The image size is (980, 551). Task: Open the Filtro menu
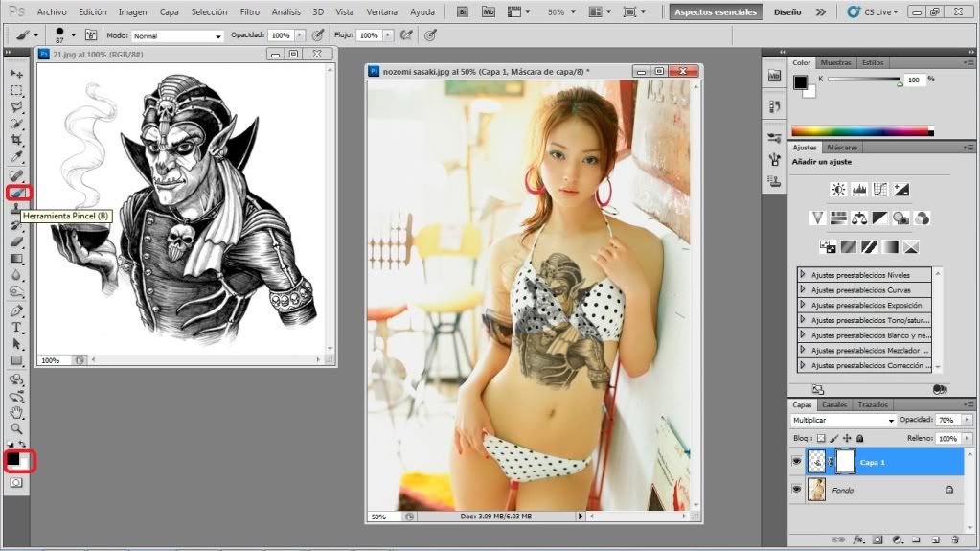[249, 11]
